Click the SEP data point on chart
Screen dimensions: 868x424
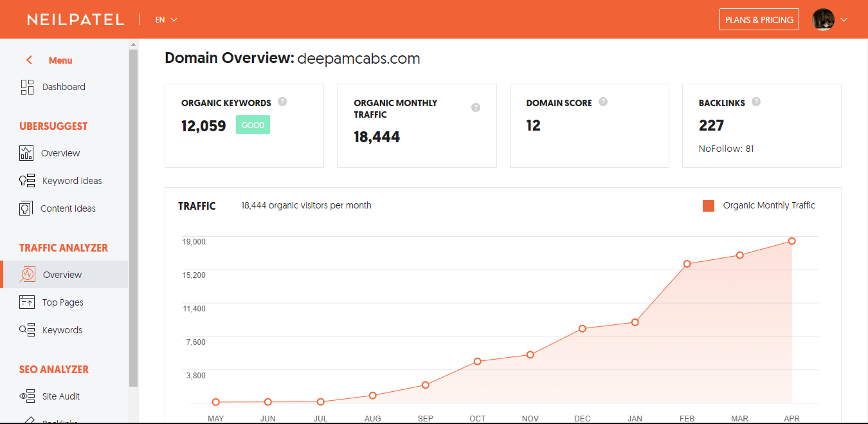[x=426, y=385]
